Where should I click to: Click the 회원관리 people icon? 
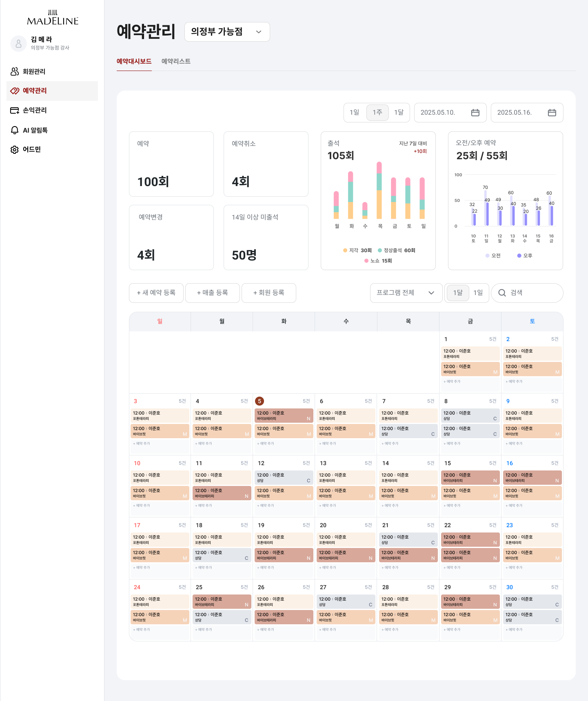click(15, 71)
